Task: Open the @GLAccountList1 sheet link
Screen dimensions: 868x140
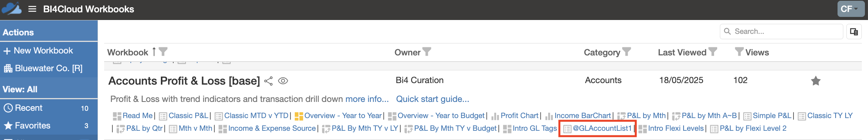Action: [x=602, y=128]
